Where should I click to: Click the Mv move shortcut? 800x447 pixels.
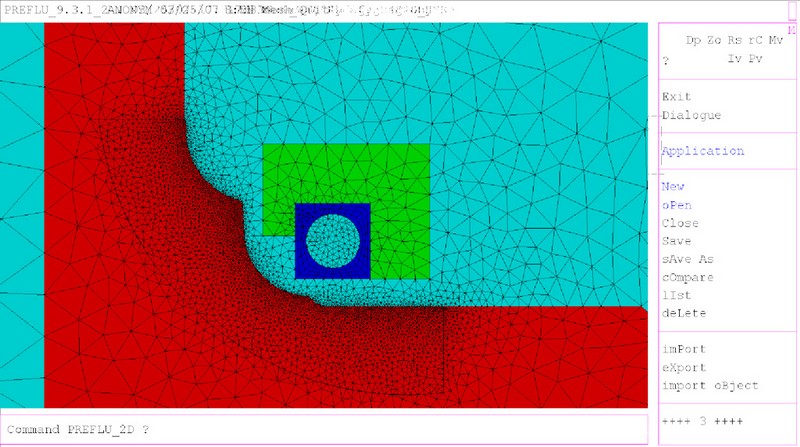(x=776, y=40)
